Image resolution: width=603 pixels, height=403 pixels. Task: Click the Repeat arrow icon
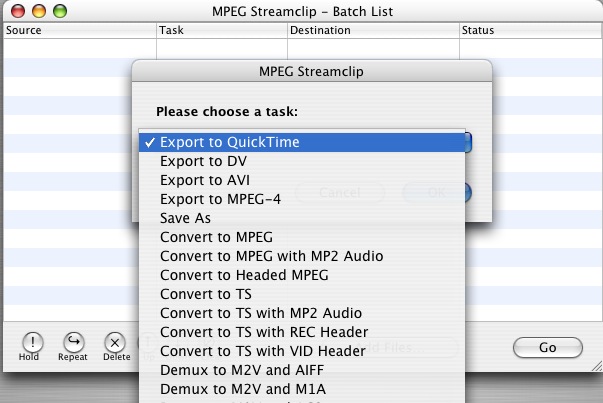click(73, 342)
